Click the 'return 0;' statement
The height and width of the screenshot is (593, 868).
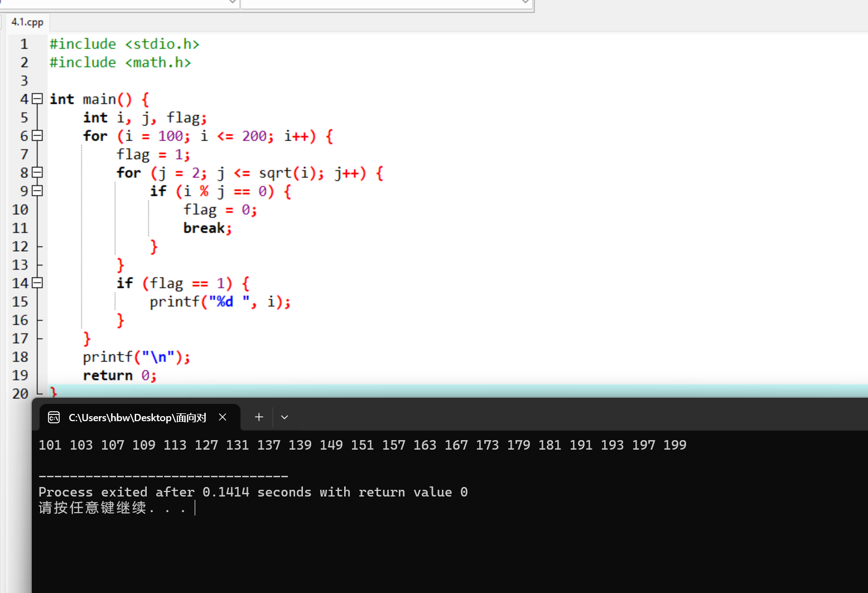pyautogui.click(x=120, y=375)
